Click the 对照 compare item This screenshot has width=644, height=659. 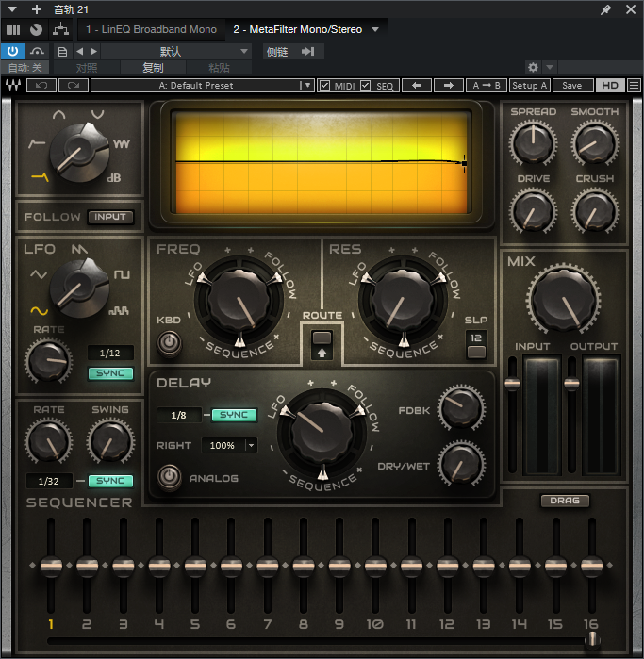tap(87, 67)
